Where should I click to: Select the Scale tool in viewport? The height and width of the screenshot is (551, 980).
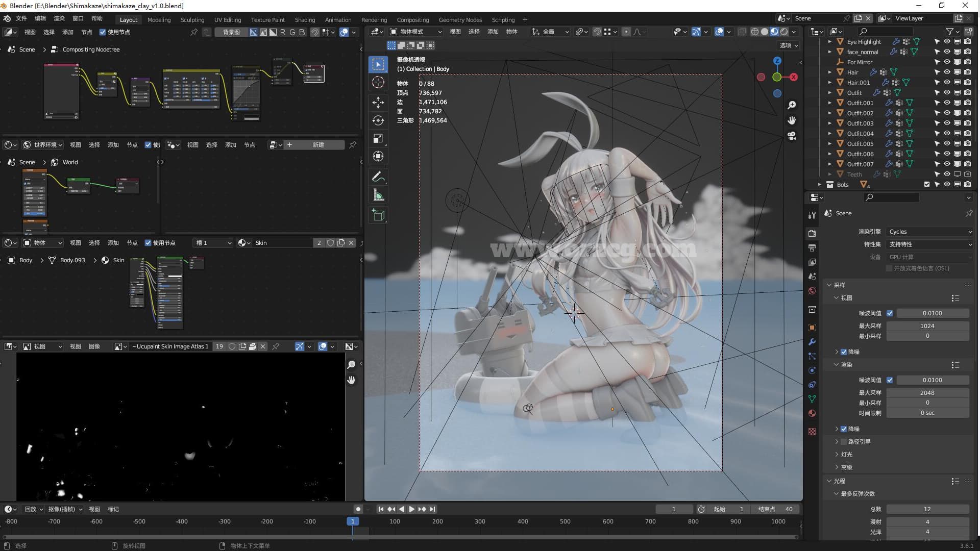[378, 138]
